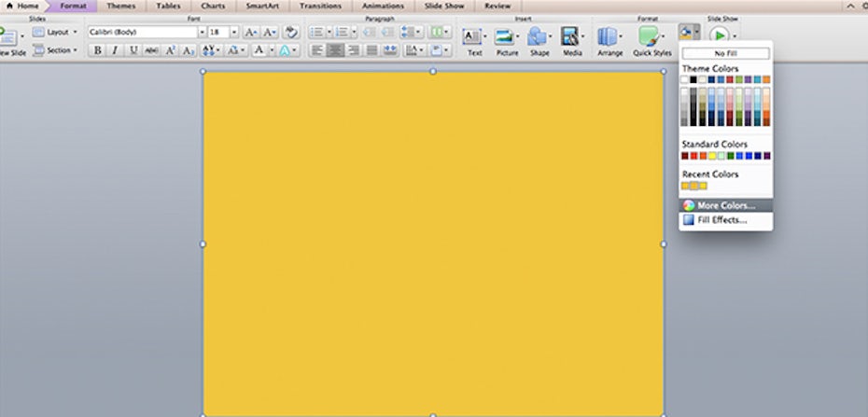Click the Underline button
The image size is (868, 417).
click(133, 50)
